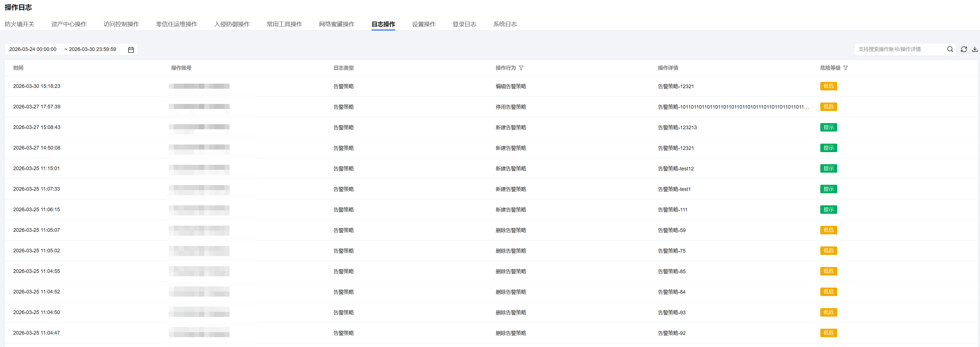Screen dimensions: 980x347
Task: Open the 资产中心操作 tab
Action: coord(69,24)
